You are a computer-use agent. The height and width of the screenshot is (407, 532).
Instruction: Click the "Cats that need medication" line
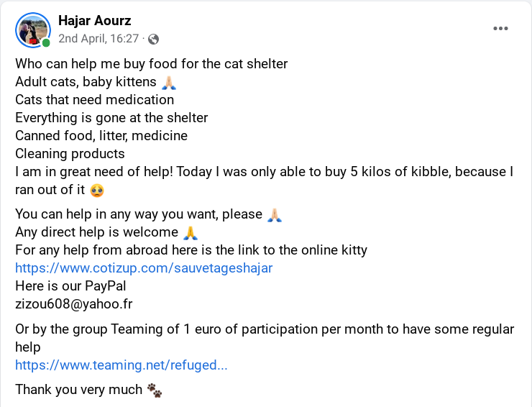point(95,100)
